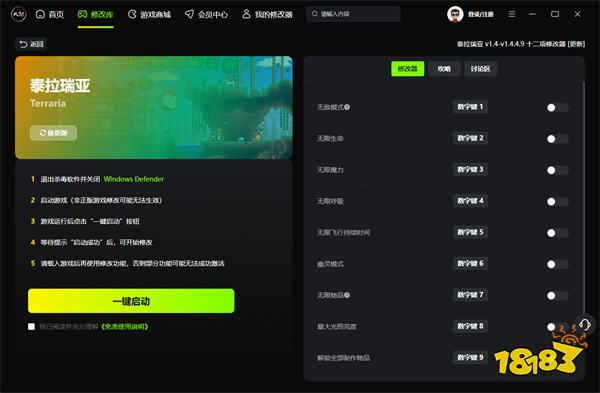Click the 泰拉瑞亚 Terraria banner image
The width and height of the screenshot is (600, 393).
click(x=154, y=108)
